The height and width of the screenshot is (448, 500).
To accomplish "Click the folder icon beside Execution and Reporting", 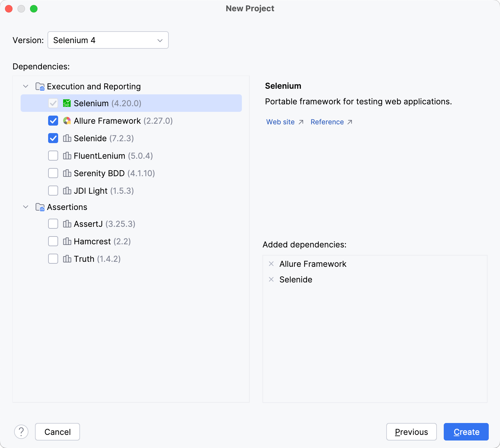I will tap(39, 87).
